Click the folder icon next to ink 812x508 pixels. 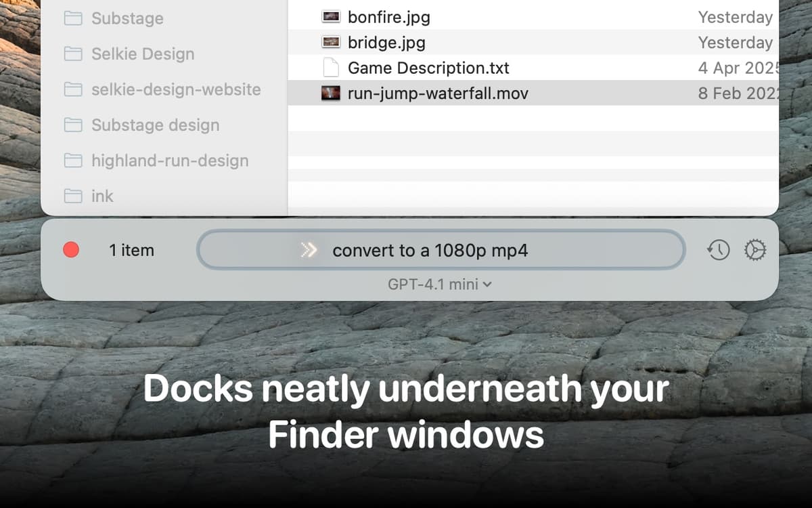pyautogui.click(x=73, y=196)
